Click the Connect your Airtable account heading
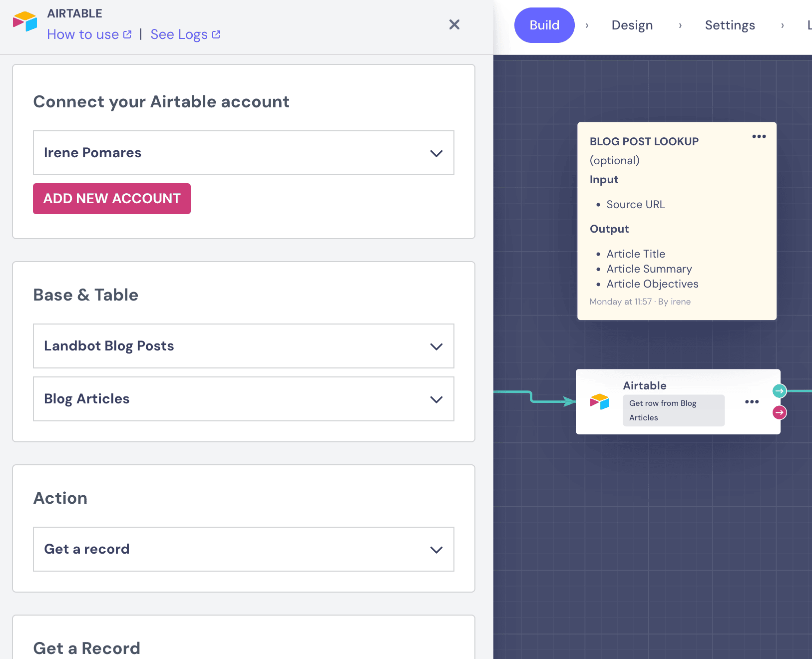This screenshot has width=812, height=659. (x=161, y=102)
